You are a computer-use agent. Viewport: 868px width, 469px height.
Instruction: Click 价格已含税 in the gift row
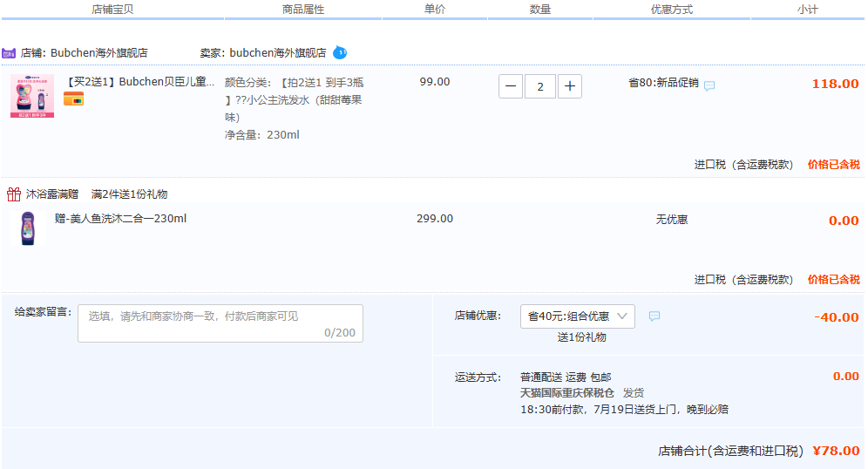click(x=834, y=280)
